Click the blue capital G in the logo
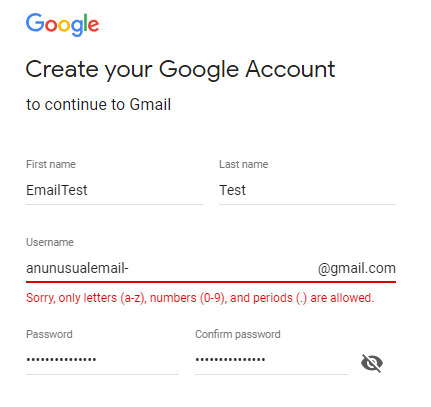This screenshot has width=431, height=407. pyautogui.click(x=35, y=23)
